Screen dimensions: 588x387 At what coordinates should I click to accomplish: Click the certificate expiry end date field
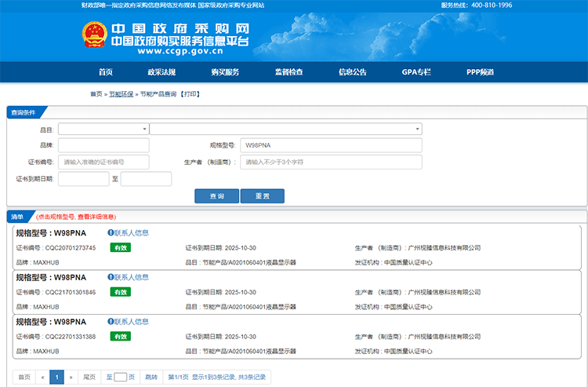pyautogui.click(x=147, y=179)
